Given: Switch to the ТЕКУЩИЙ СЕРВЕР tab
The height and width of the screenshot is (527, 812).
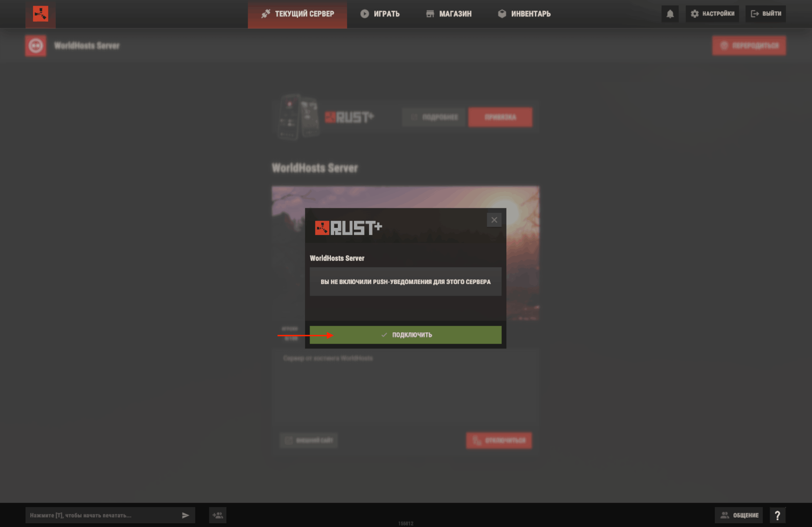Looking at the screenshot, I should (x=297, y=14).
